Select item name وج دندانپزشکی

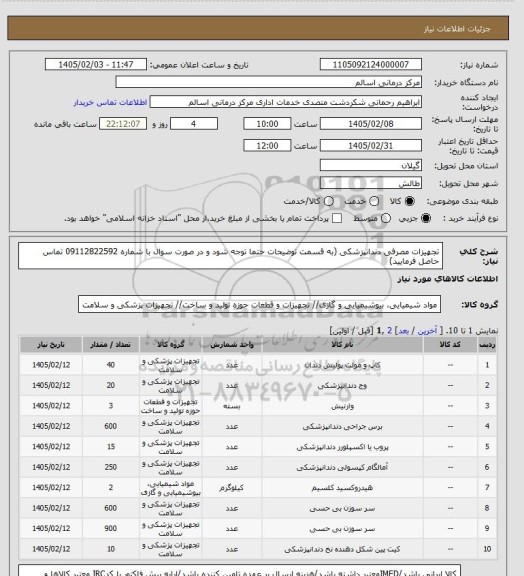342,386
